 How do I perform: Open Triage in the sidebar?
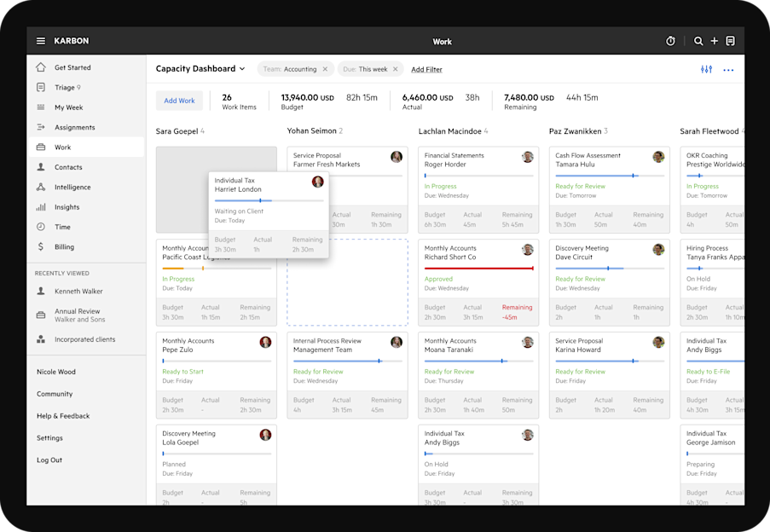coord(87,87)
